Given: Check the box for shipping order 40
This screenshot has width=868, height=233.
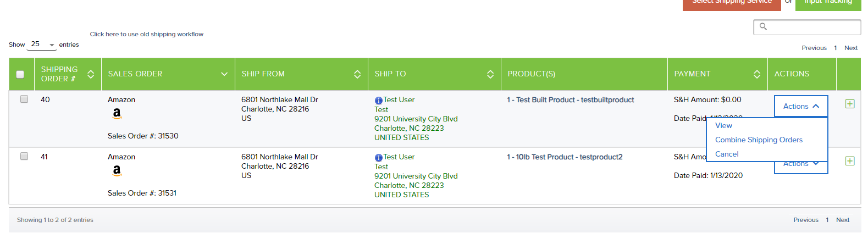Looking at the screenshot, I should click(24, 99).
